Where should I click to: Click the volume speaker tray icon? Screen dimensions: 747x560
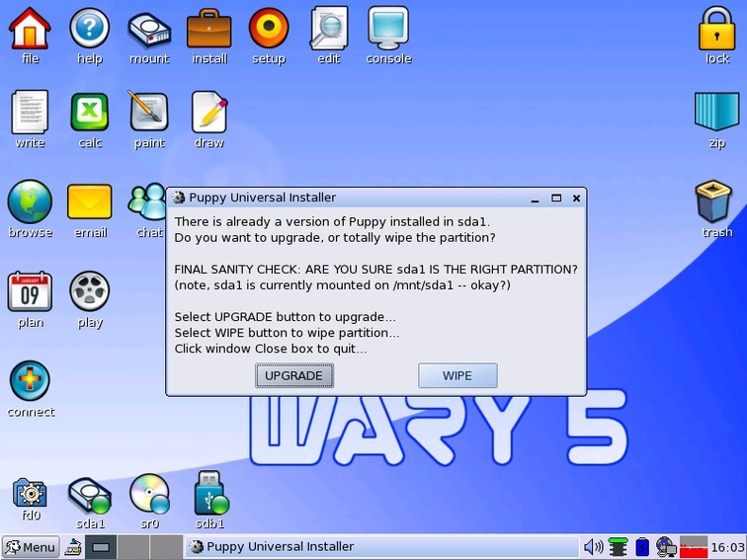pos(593,547)
